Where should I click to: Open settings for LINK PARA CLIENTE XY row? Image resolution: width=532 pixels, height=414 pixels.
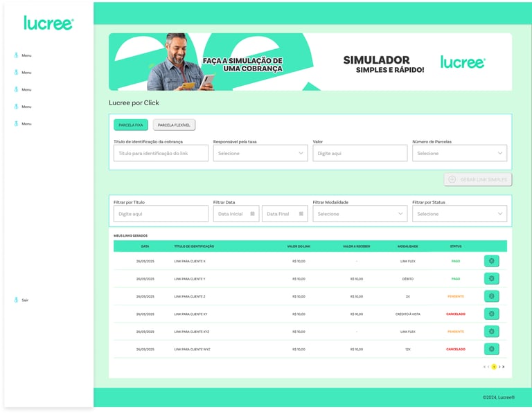tap(491, 314)
